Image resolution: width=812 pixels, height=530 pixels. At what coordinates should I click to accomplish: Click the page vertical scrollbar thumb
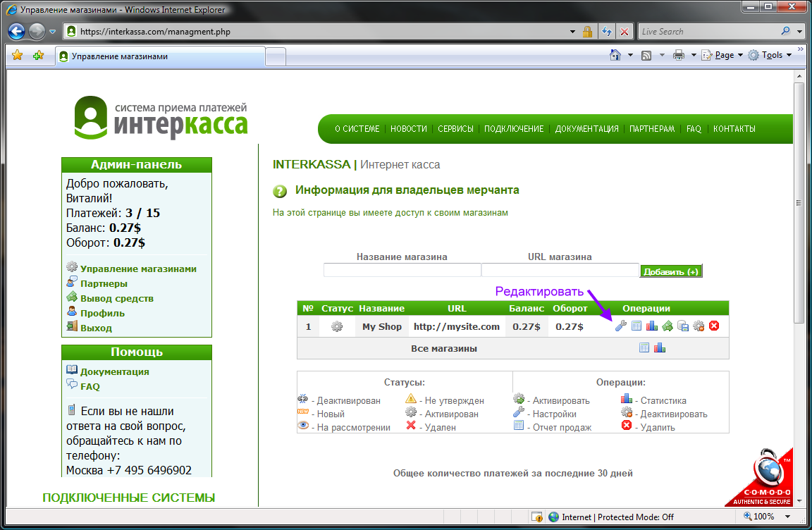coord(799,202)
